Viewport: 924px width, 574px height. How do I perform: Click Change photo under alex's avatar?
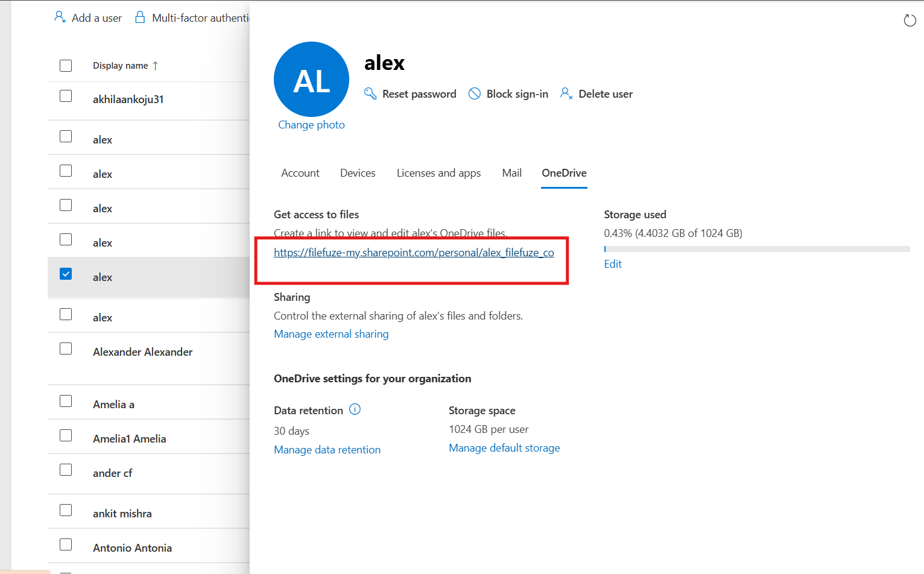click(x=311, y=124)
